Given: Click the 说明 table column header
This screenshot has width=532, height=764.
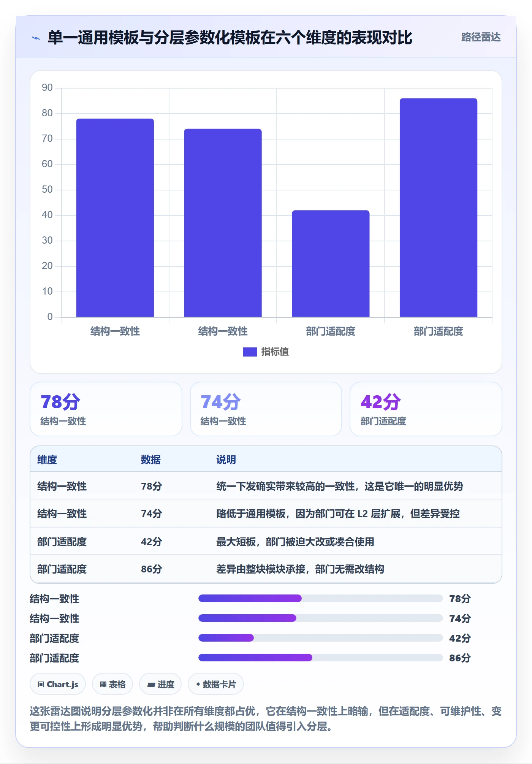Looking at the screenshot, I should click(226, 460).
